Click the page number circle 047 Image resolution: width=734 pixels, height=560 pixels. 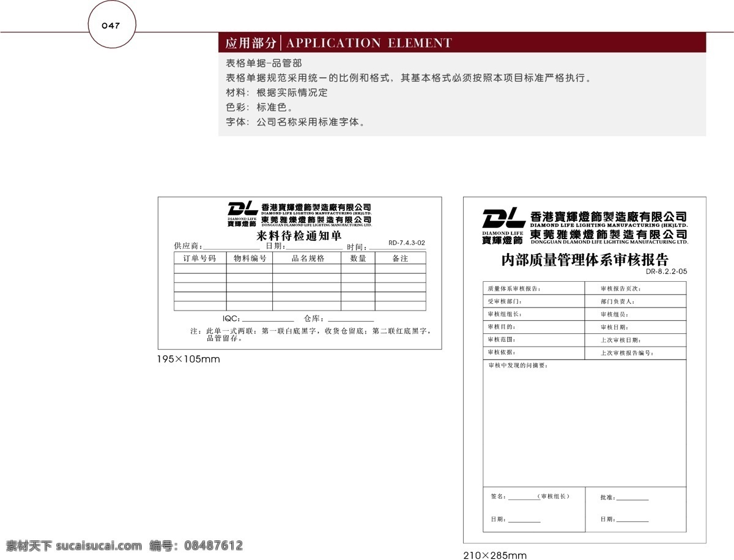click(x=111, y=26)
